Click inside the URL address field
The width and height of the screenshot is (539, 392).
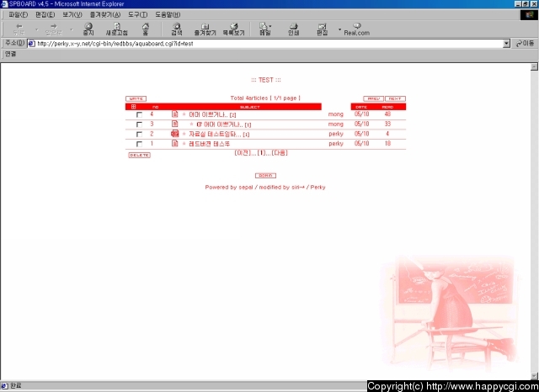(x=253, y=43)
